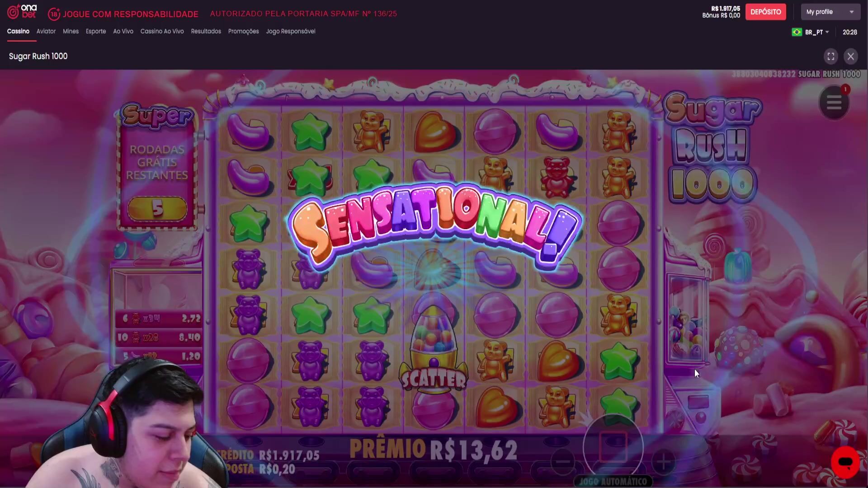This screenshot has width=868, height=488.
Task: Toggle fullscreen mode for Sugar Rush 1000
Action: click(831, 56)
